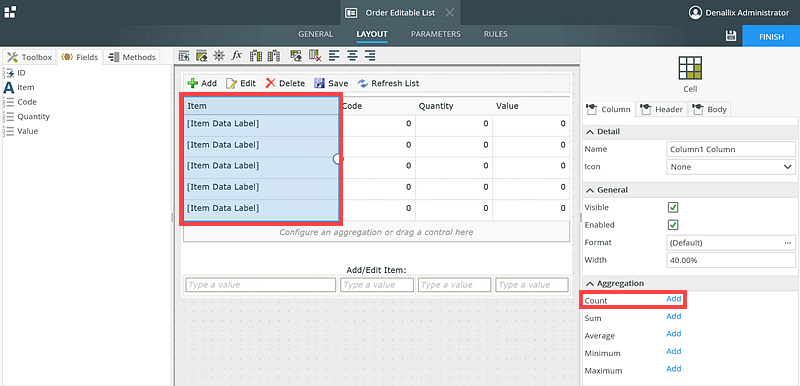Screen dimensions: 800x386
Task: Open the Format ellipsis selector
Action: pyautogui.click(x=788, y=243)
